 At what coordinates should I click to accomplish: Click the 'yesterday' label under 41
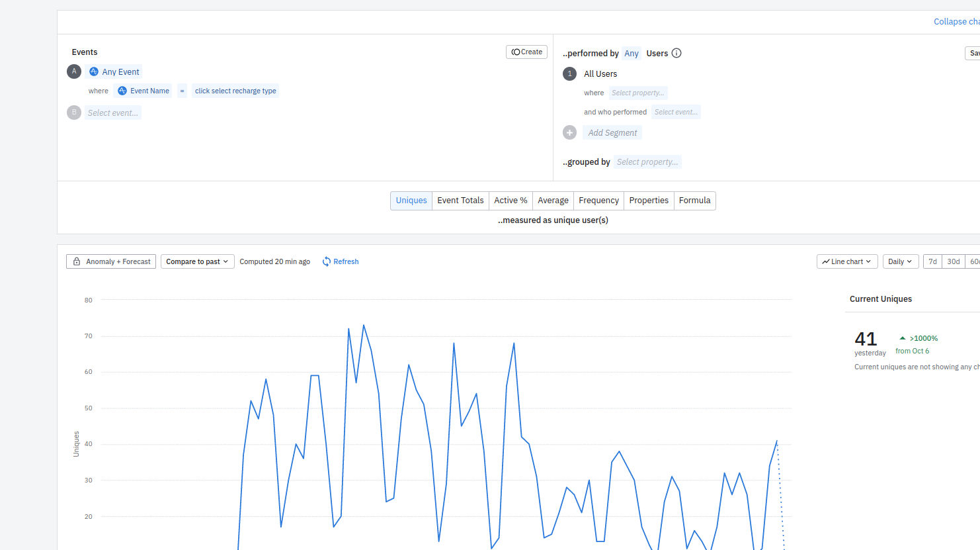[x=870, y=353]
